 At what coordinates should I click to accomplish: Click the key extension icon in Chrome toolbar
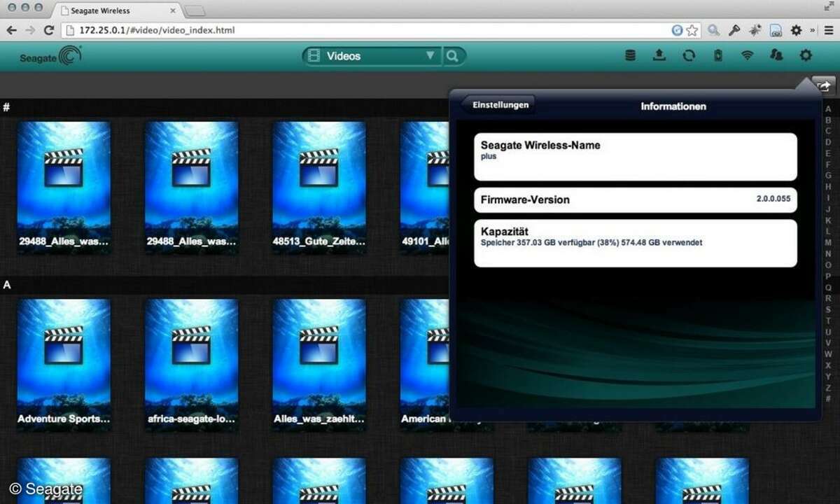click(734, 30)
